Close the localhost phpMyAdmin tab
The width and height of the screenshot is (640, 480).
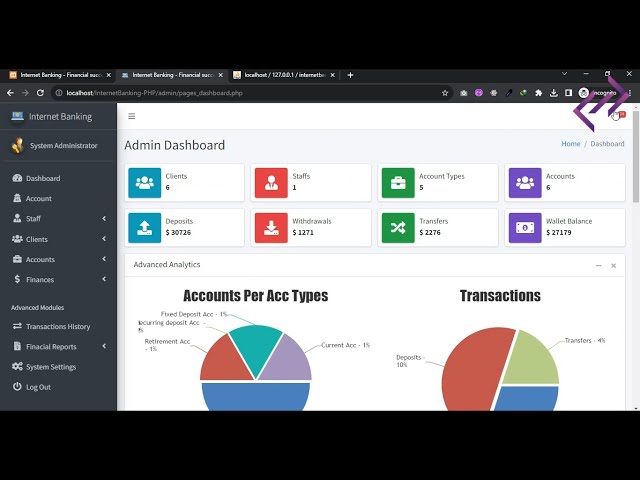click(333, 75)
